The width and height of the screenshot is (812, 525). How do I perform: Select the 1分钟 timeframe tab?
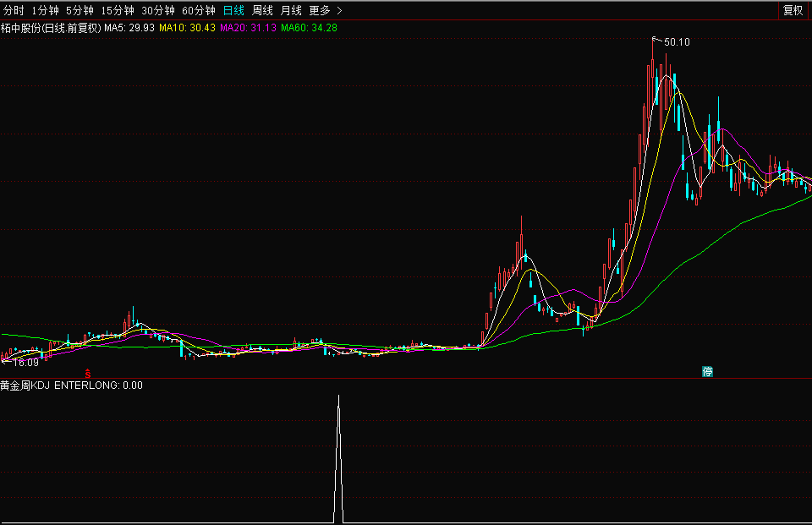pyautogui.click(x=45, y=10)
